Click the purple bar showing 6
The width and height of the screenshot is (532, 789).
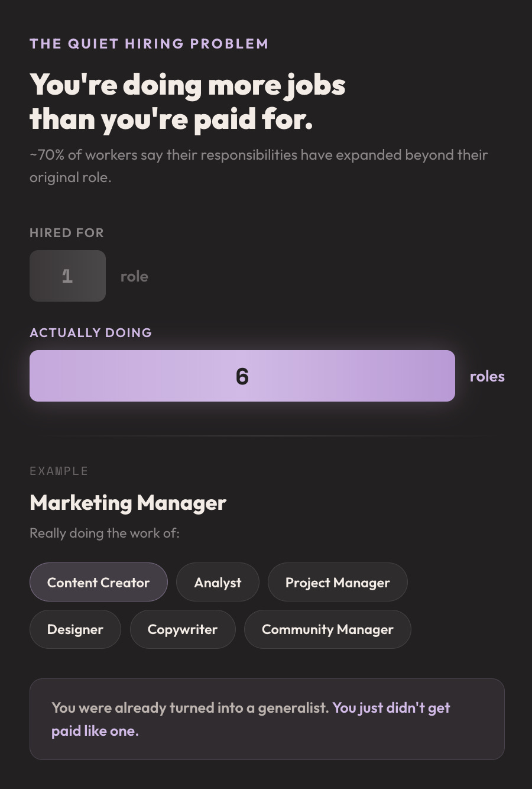(x=242, y=376)
